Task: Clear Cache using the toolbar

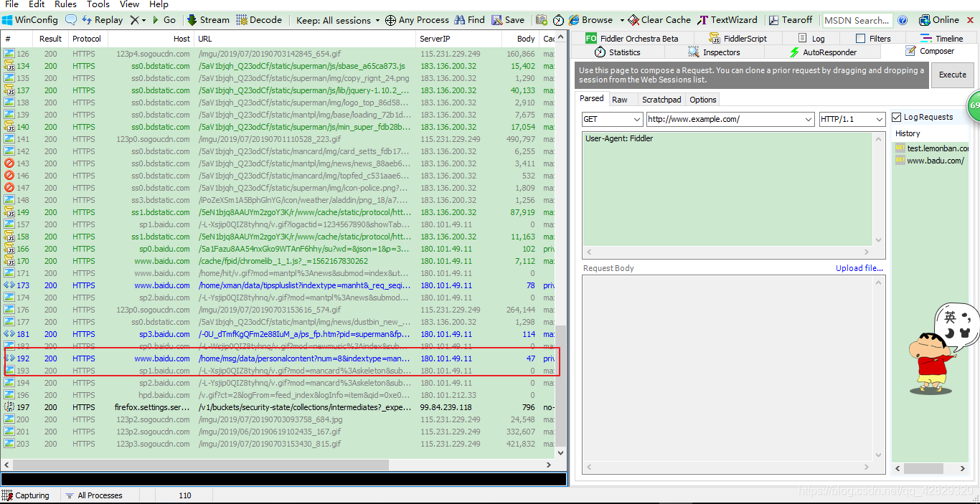Action: tap(659, 20)
